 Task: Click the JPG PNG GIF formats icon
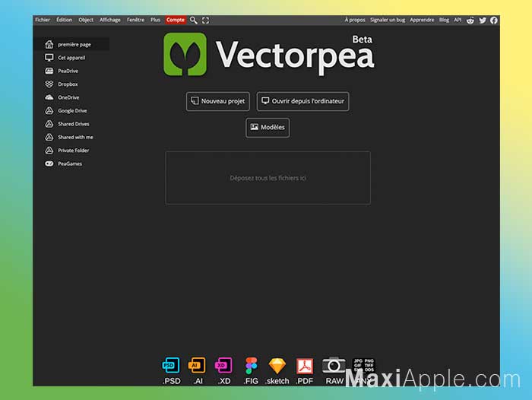point(364,365)
